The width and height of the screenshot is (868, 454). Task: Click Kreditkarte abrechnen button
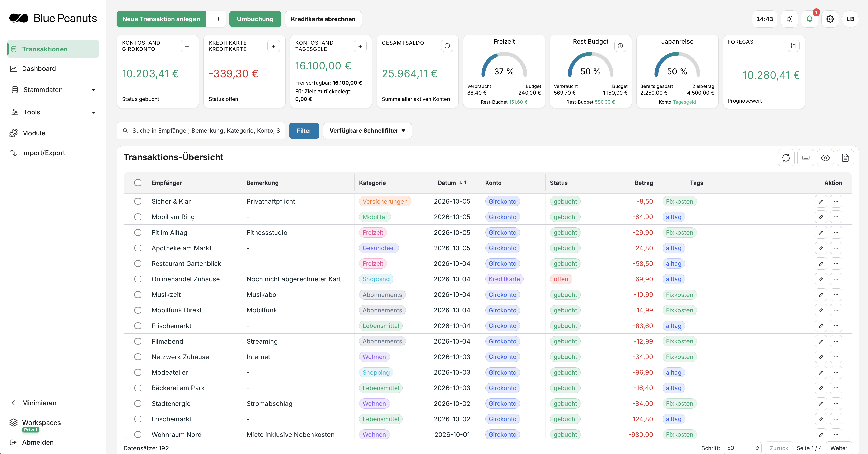[x=323, y=19]
